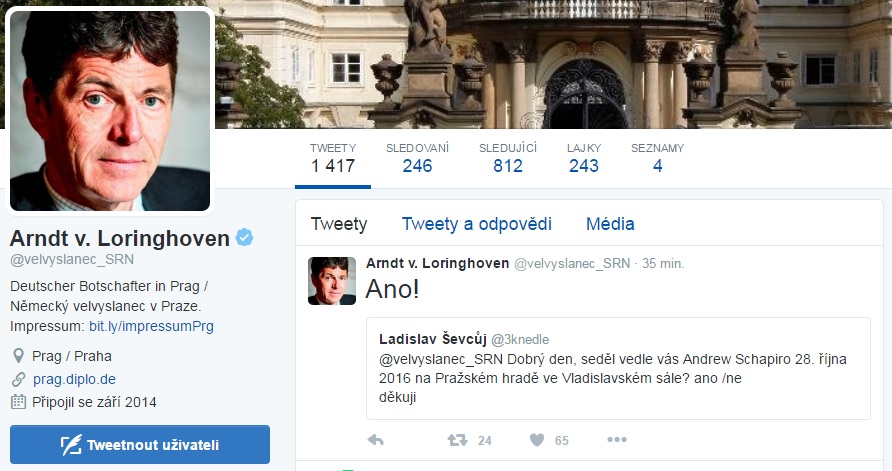Open the Sledovaní list of 246
Image resolution: width=892 pixels, height=471 pixels.
tap(417, 158)
